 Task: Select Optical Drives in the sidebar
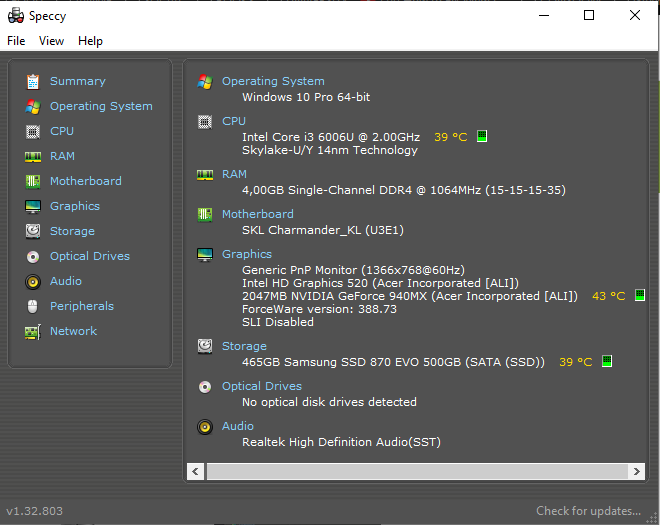(90, 256)
